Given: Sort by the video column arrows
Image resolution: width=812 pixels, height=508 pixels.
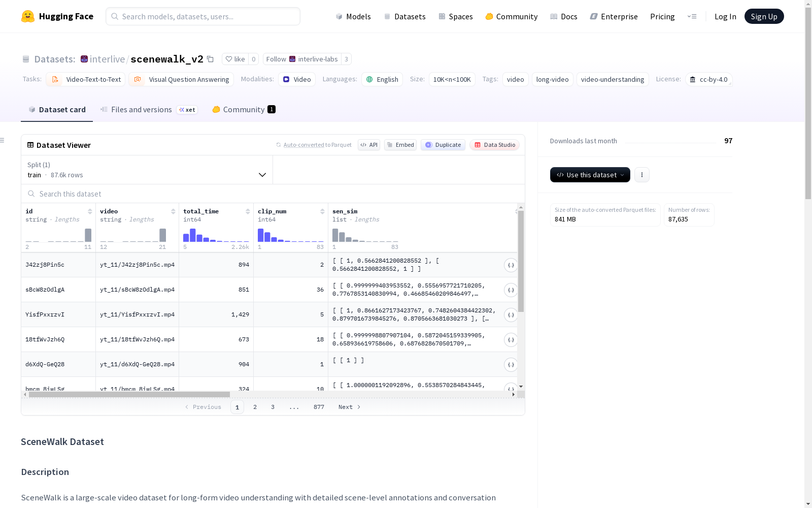Looking at the screenshot, I should pyautogui.click(x=173, y=211).
